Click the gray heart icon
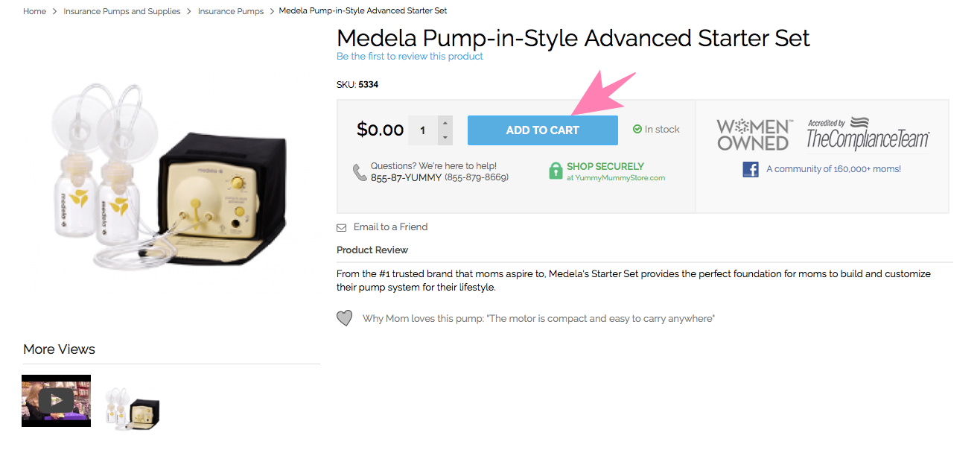 tap(344, 319)
